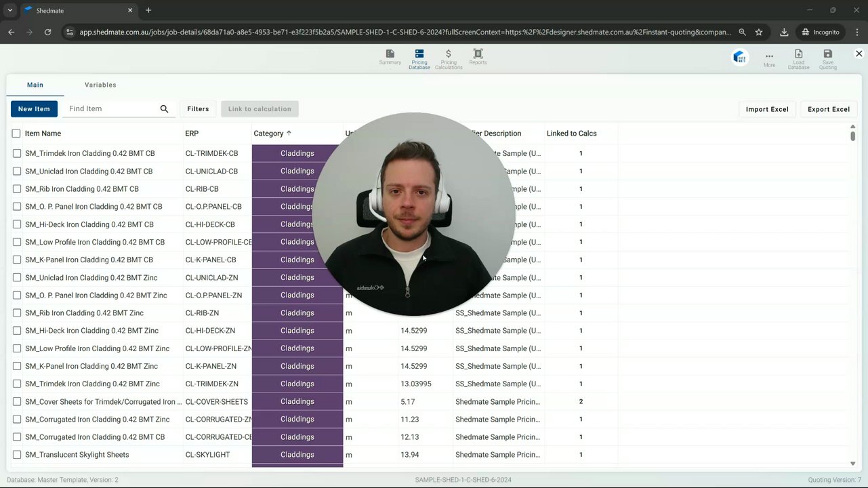Check the SM_K-Panel Iron Cladding 0.42 BMT CB row
Viewport: 868px width, 488px height.
click(17, 260)
